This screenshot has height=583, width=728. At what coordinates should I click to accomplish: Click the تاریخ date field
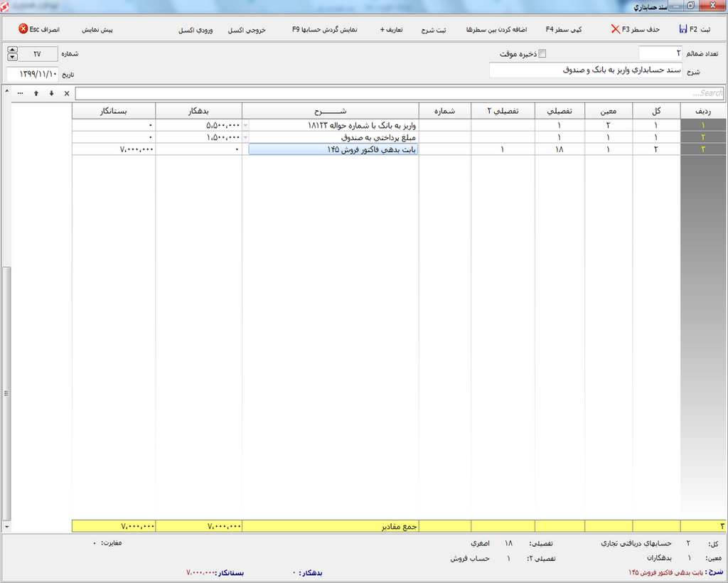point(33,74)
